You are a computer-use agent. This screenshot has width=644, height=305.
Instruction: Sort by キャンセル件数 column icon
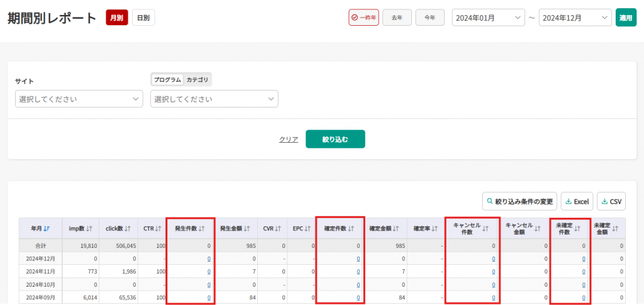coord(485,229)
